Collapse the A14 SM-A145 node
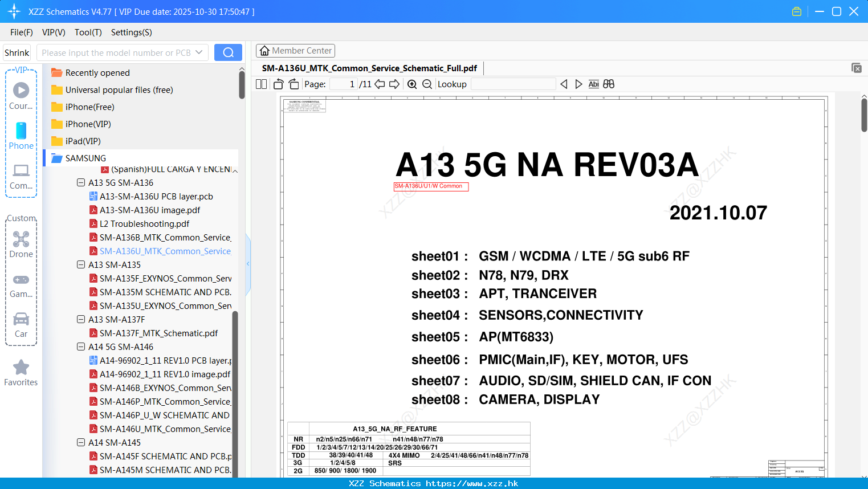The height and width of the screenshot is (489, 868). [x=81, y=443]
